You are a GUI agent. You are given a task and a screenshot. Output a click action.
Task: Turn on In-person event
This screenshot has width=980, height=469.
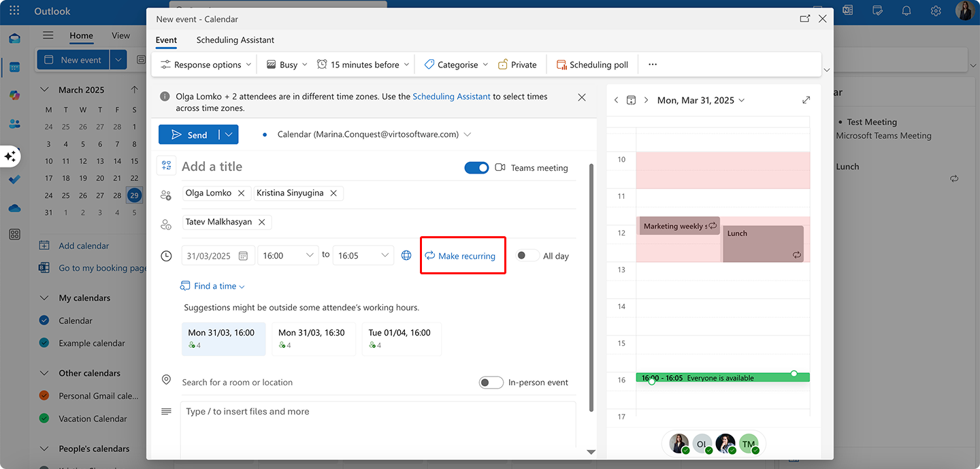[491, 382]
